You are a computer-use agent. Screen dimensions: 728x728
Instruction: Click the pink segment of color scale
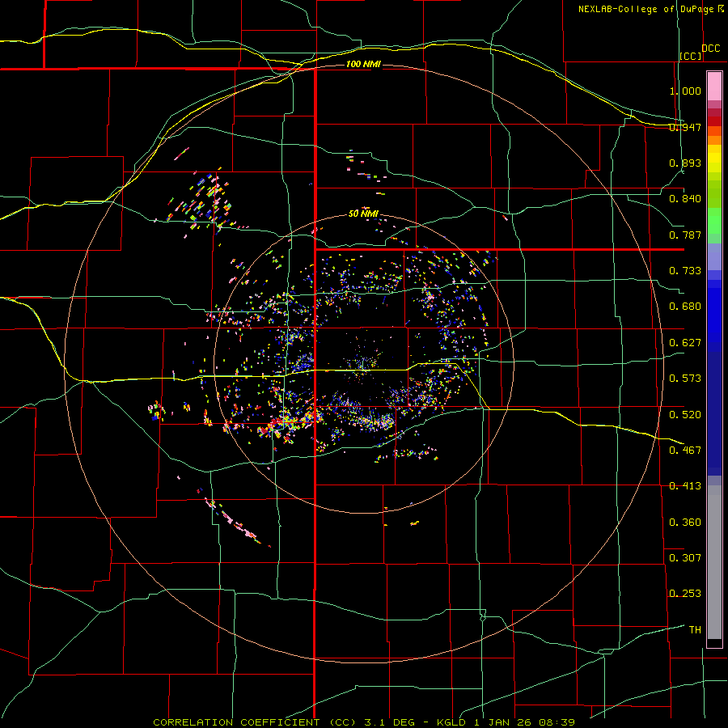pos(714,87)
